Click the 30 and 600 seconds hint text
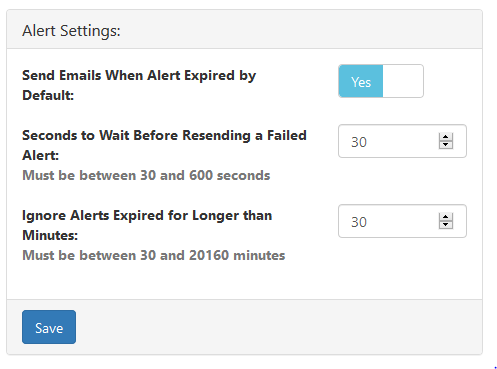Image resolution: width=497 pixels, height=369 pixels. click(x=146, y=175)
